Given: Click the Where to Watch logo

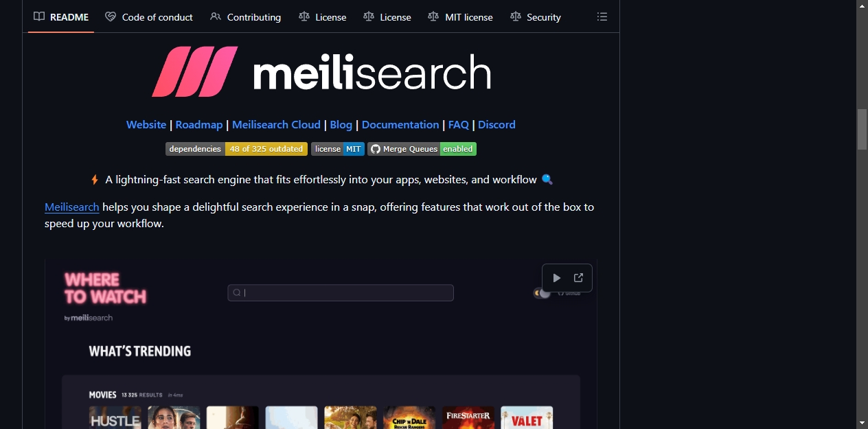Looking at the screenshot, I should 106,289.
